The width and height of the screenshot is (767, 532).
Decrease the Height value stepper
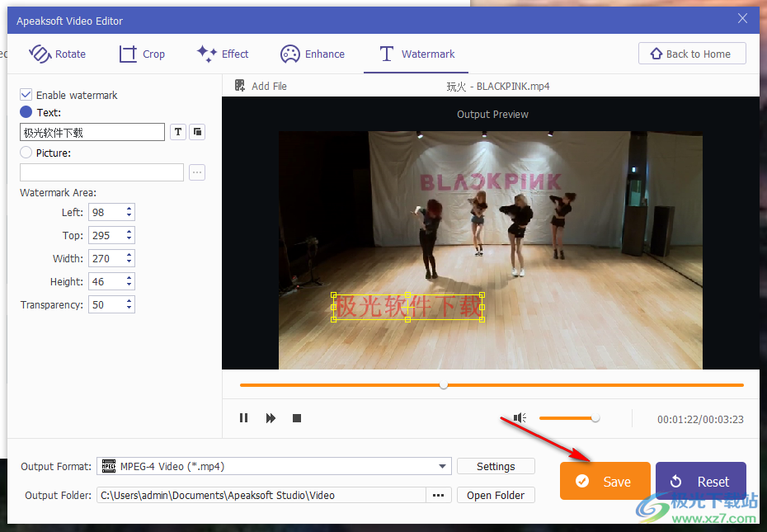click(129, 285)
